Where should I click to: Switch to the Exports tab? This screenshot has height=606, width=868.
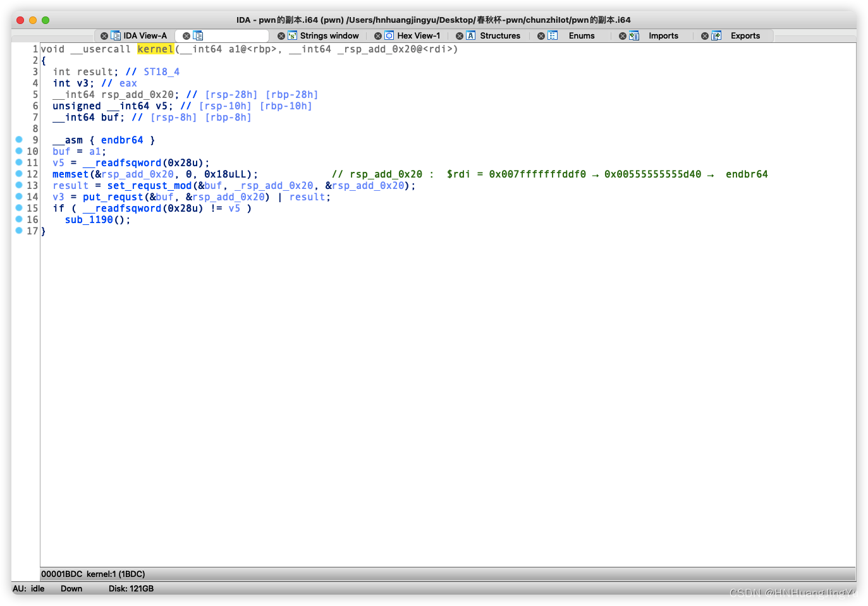pos(745,36)
